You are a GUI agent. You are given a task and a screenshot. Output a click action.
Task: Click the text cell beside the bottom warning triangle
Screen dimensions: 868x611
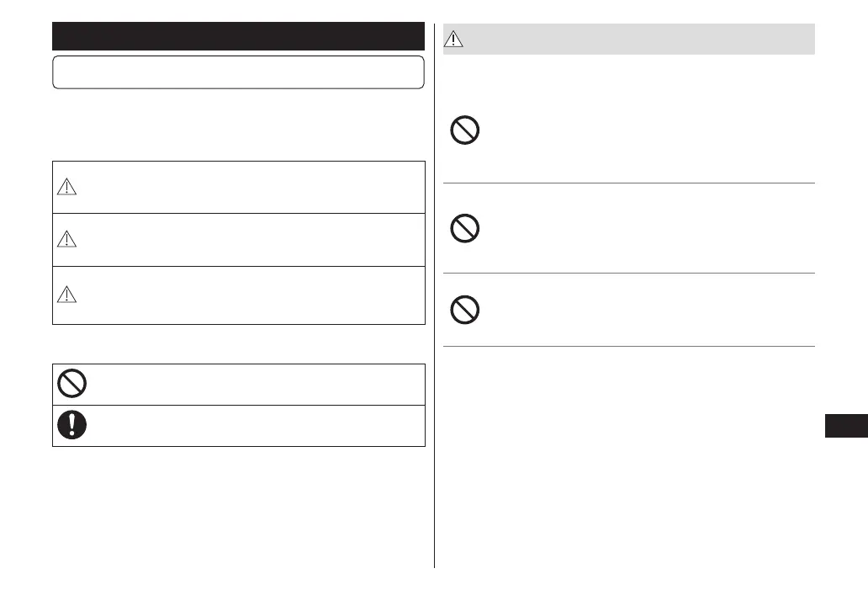tap(252, 295)
